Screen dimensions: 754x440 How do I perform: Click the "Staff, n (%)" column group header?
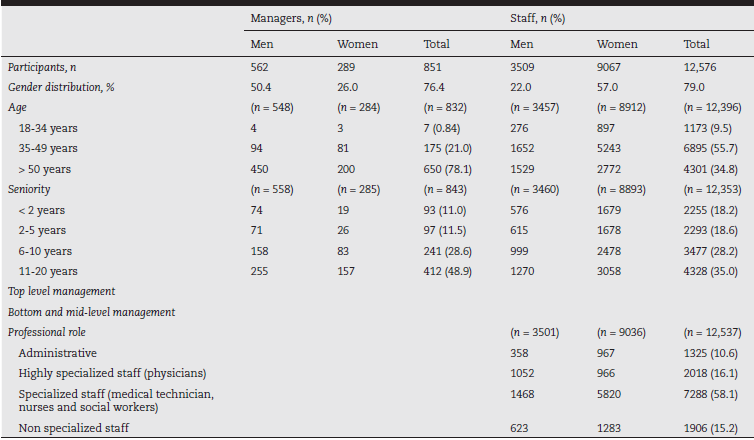540,19
